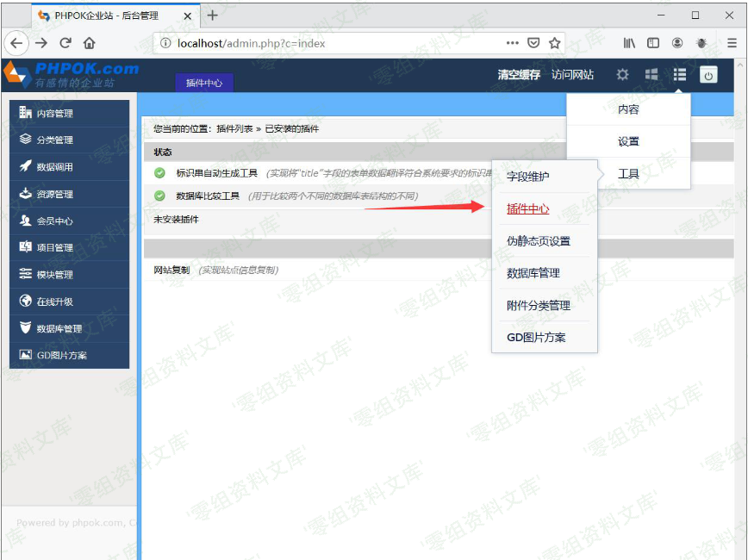748x560 pixels.
Task: Expand the 内容 menu entry
Action: [x=628, y=109]
